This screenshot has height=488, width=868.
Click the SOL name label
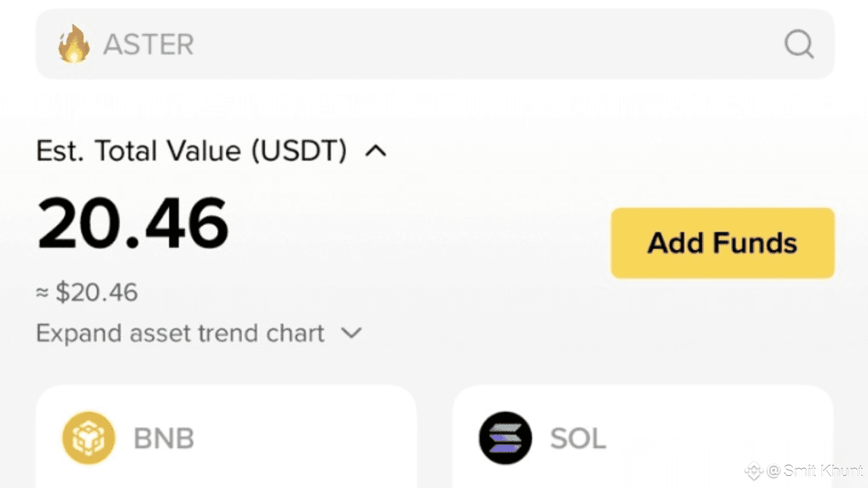pos(578,439)
